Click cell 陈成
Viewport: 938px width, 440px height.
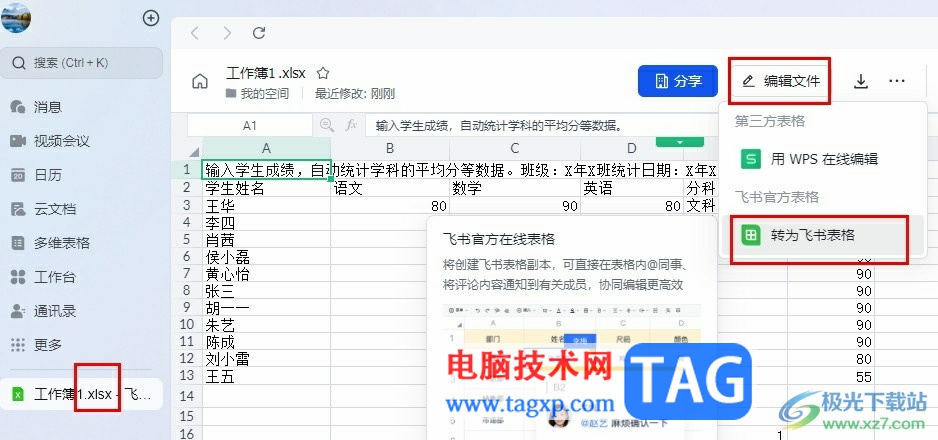coord(266,342)
